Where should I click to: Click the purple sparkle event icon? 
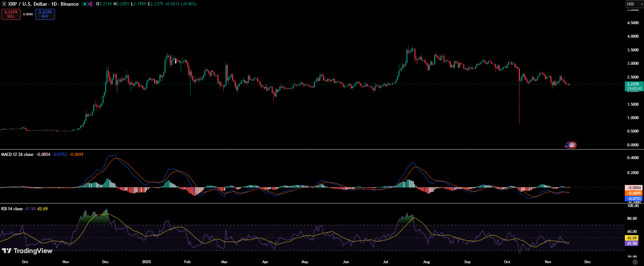567,146
